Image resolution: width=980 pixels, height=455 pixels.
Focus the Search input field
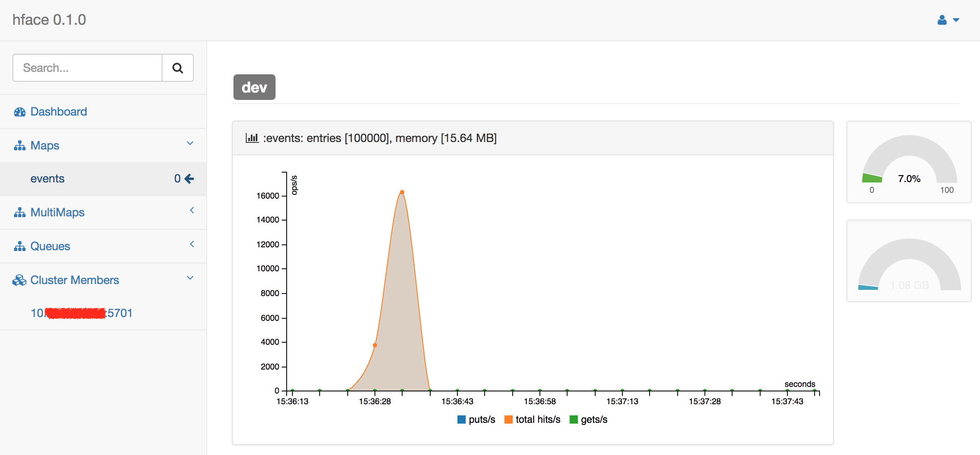[x=87, y=68]
